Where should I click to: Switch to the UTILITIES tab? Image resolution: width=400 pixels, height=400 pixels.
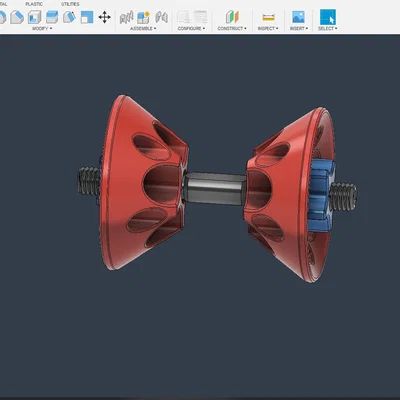[70, 4]
